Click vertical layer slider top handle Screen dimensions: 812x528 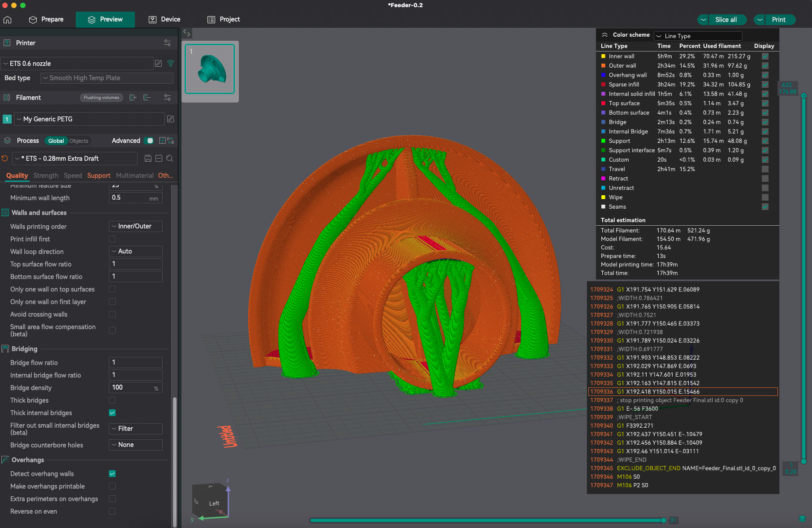803,96
